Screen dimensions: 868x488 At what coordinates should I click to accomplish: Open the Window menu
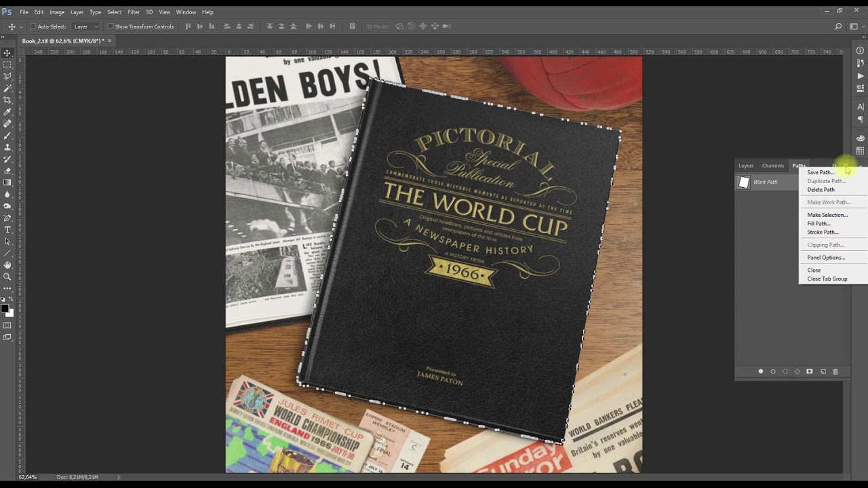(x=186, y=12)
